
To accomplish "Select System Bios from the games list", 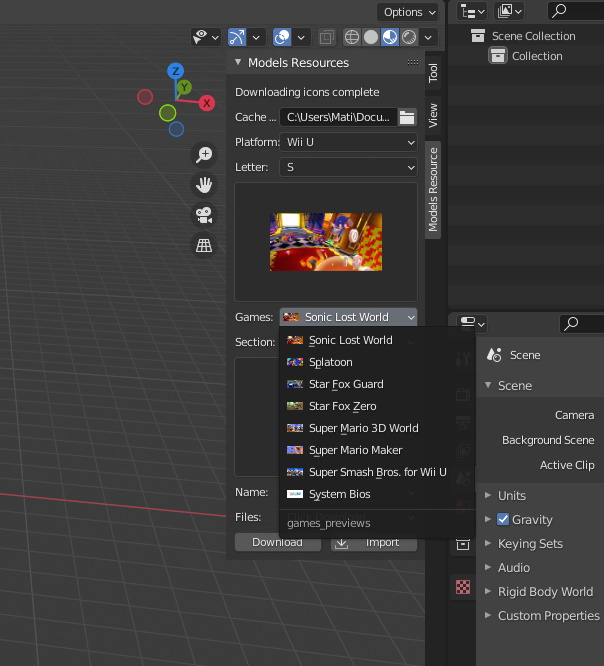I will pyautogui.click(x=376, y=494).
